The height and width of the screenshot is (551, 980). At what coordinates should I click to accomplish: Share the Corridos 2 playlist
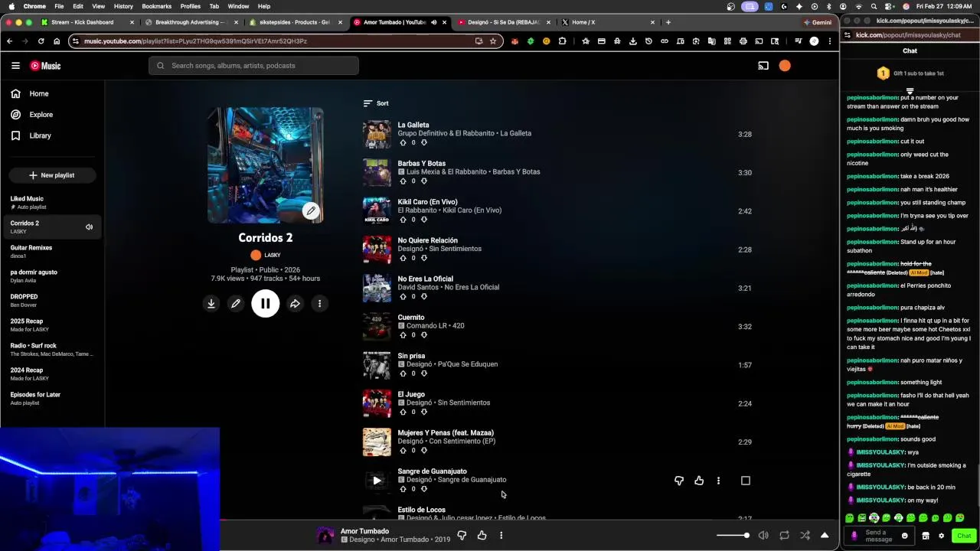pyautogui.click(x=295, y=304)
